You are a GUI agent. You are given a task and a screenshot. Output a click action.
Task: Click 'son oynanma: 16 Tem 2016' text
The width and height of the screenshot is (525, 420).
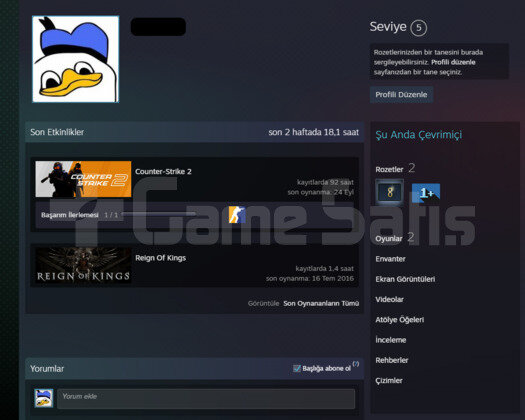point(310,279)
